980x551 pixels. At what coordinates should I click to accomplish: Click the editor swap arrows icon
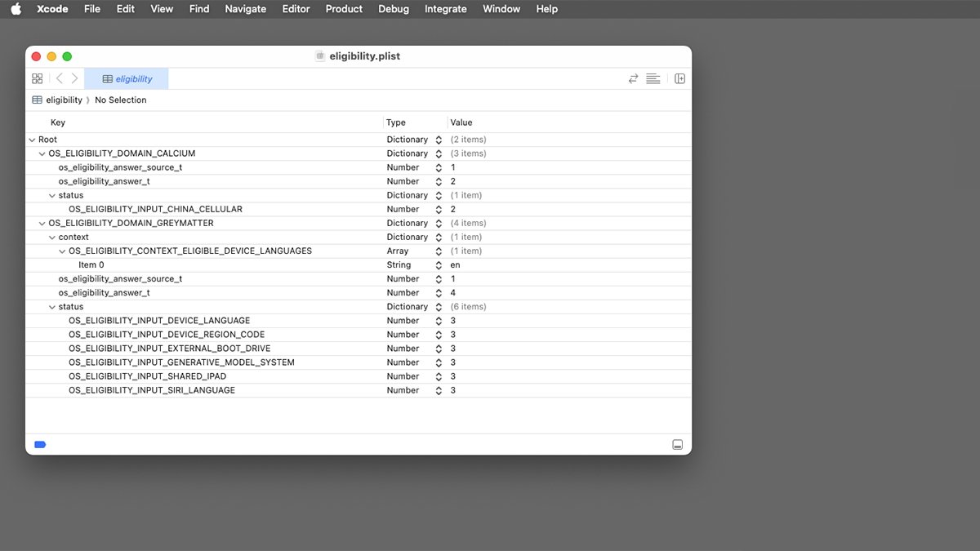coord(633,78)
